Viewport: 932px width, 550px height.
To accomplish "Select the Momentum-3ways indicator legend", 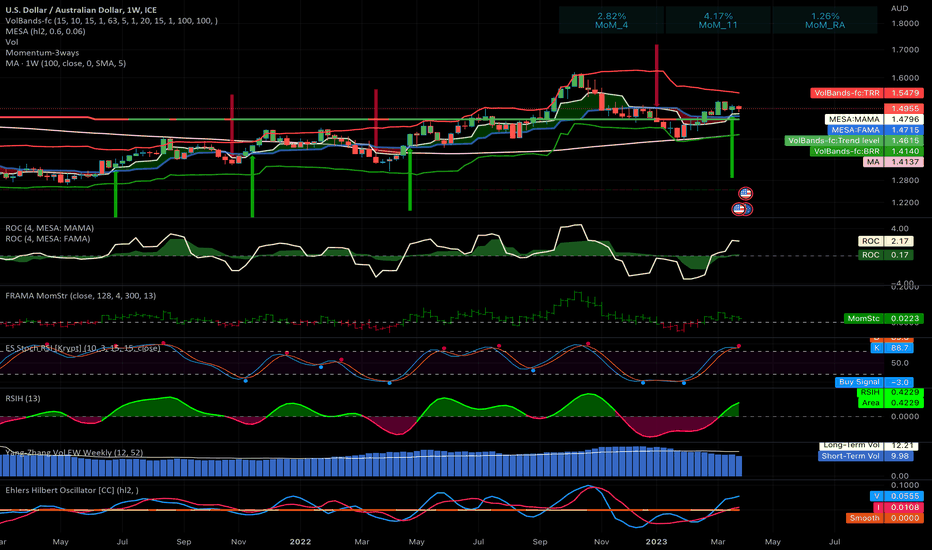I will tap(42, 53).
